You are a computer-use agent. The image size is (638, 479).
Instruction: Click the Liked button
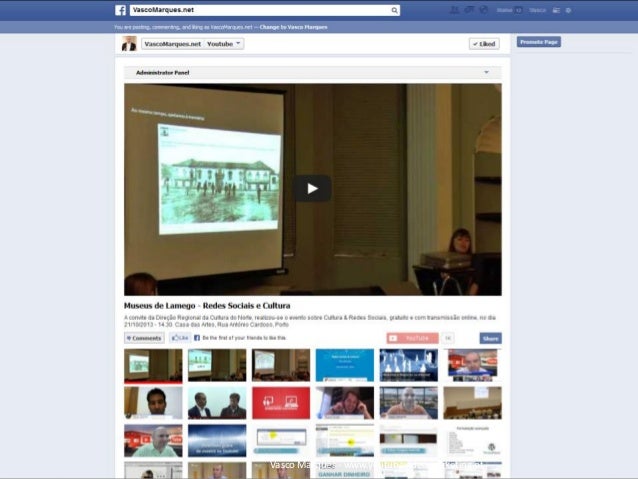(x=484, y=44)
